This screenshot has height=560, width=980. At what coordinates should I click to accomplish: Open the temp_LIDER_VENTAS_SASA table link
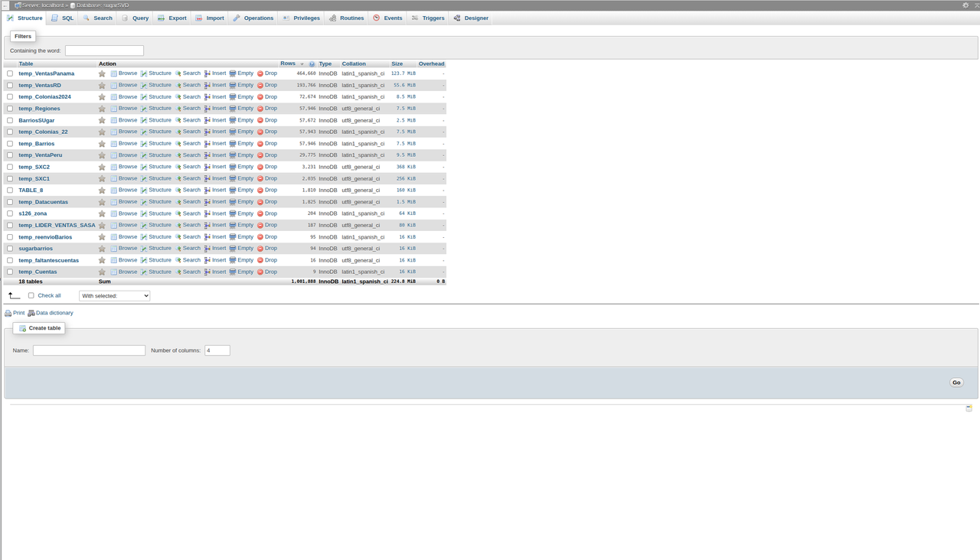(57, 225)
